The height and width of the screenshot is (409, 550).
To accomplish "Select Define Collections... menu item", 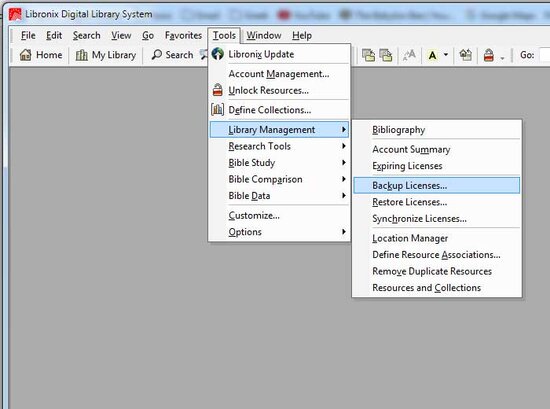I will (280, 110).
